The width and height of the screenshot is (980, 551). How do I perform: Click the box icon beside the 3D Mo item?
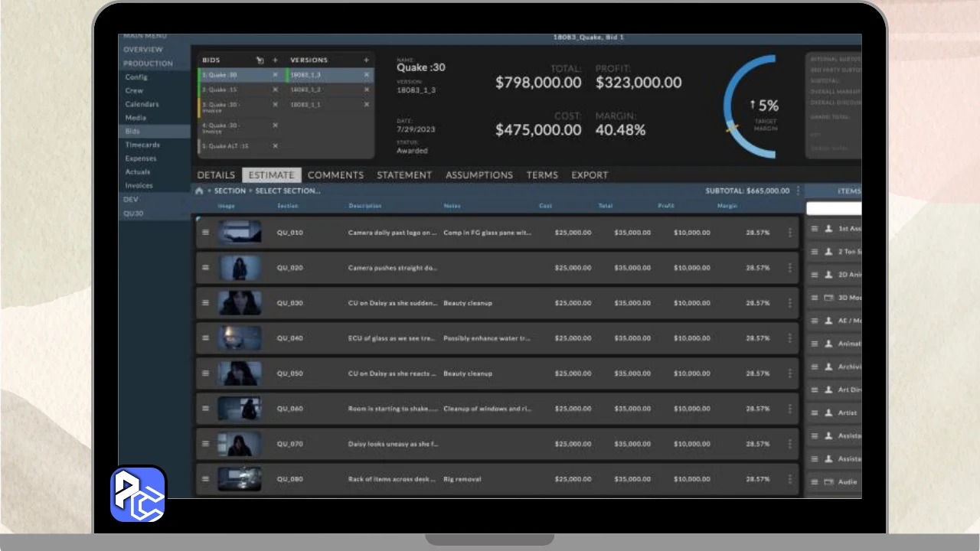tap(828, 298)
